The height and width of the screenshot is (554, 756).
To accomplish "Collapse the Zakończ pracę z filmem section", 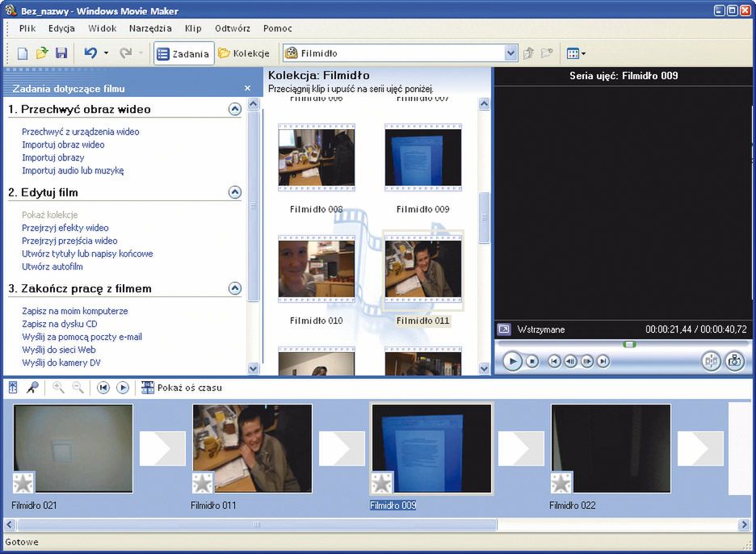I will 235,288.
